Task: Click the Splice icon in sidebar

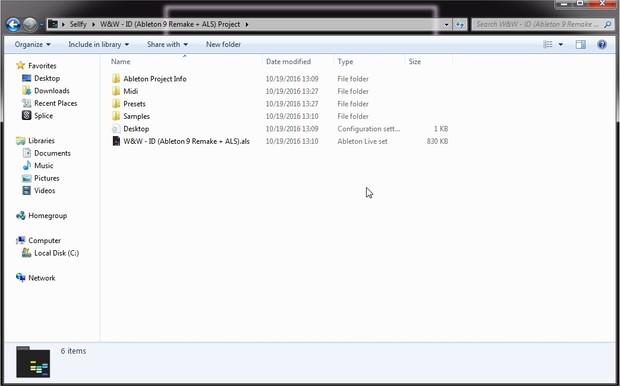Action: [x=26, y=115]
